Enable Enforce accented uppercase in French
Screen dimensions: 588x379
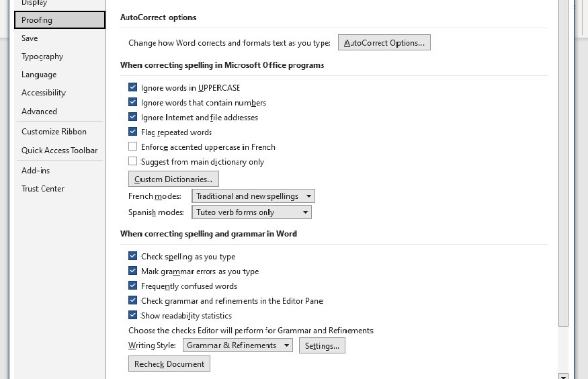[133, 146]
